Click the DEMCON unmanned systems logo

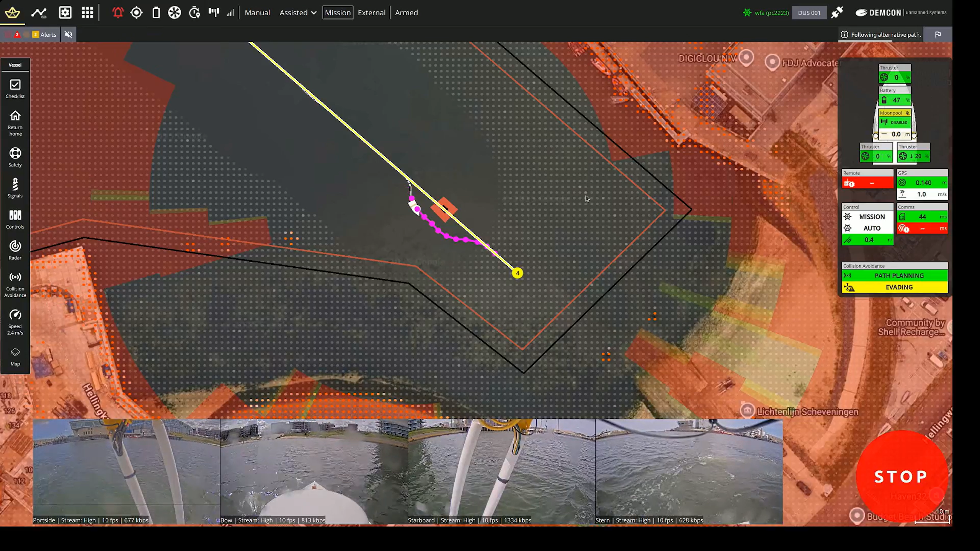coord(901,13)
